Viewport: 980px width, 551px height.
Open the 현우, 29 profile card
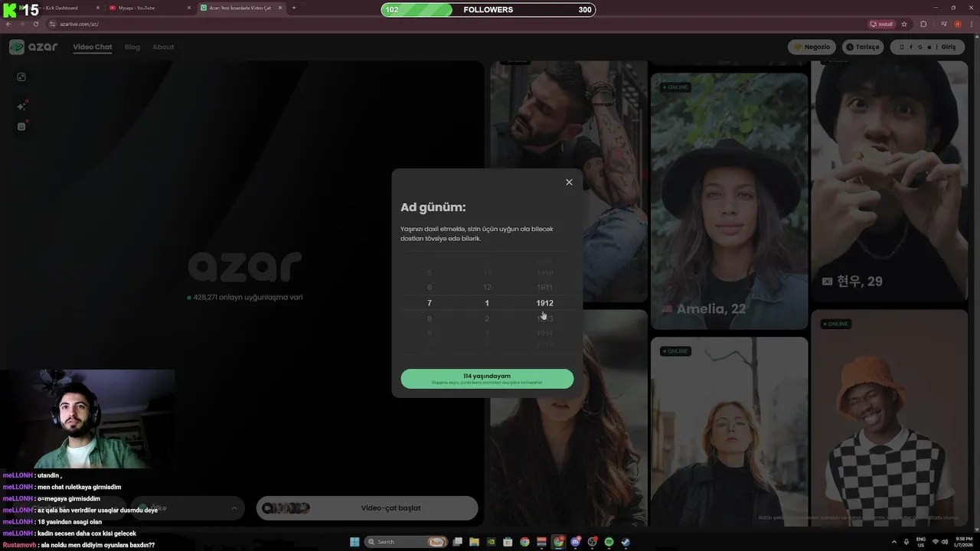pos(889,181)
